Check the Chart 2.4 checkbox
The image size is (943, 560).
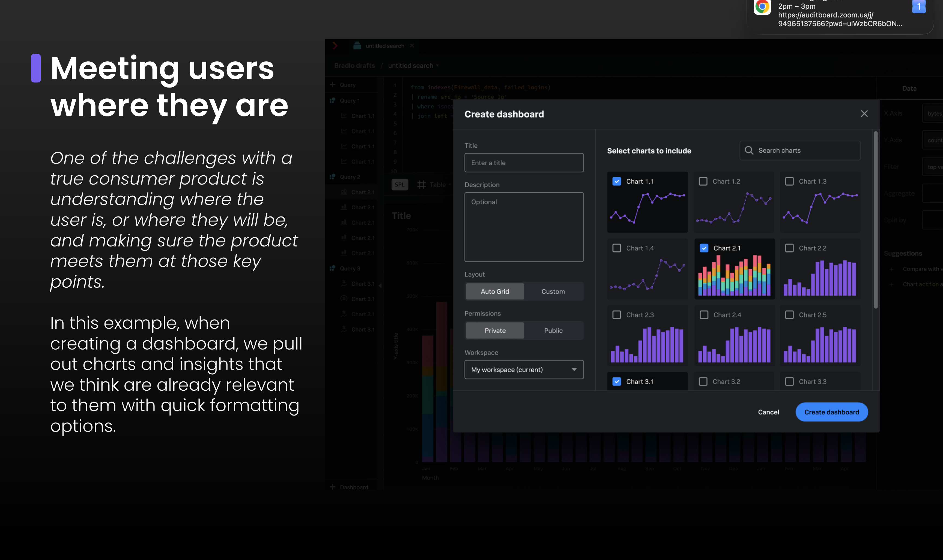coord(704,315)
